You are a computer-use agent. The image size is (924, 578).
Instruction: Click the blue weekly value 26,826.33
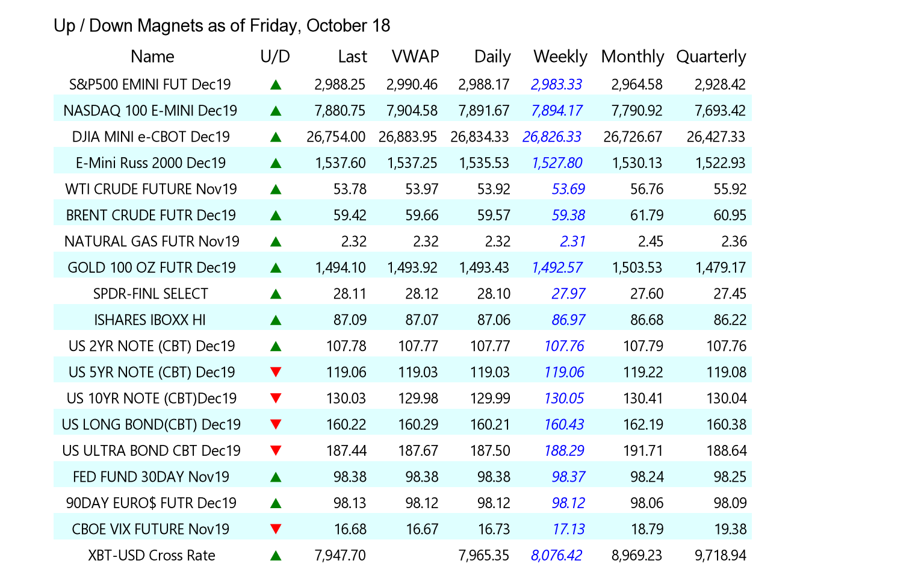[x=552, y=137]
